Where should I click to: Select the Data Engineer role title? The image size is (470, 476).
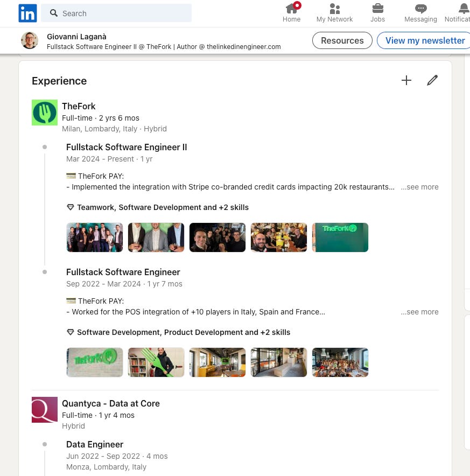(x=95, y=444)
